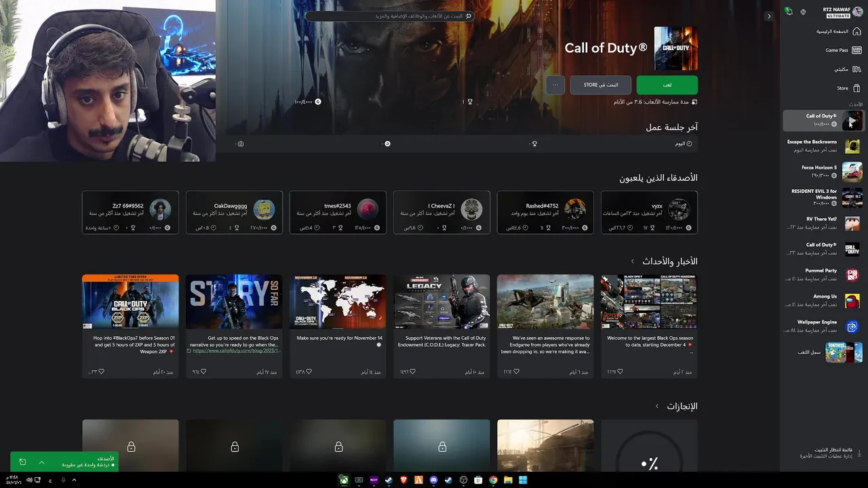
Task: Open friend card I CheevaZ I
Action: (x=441, y=212)
